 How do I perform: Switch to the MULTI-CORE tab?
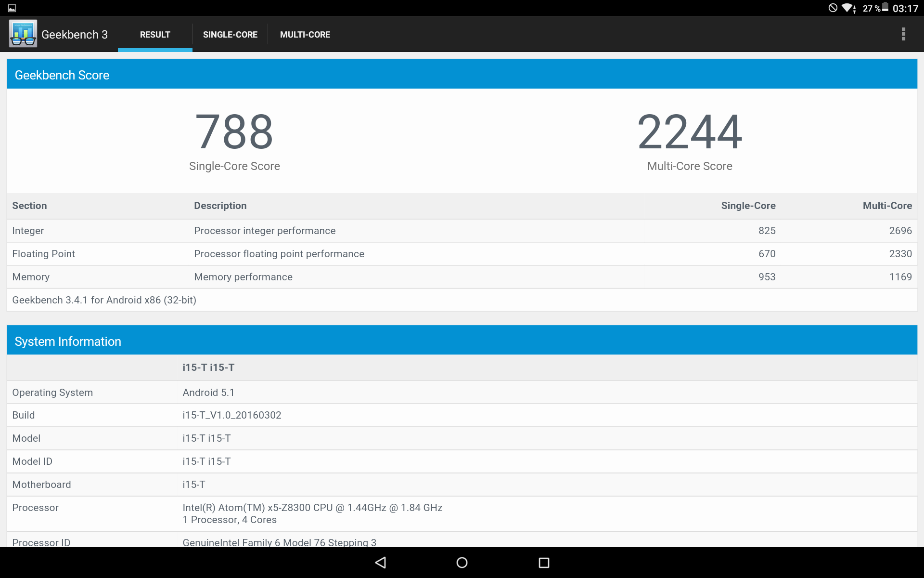point(305,35)
